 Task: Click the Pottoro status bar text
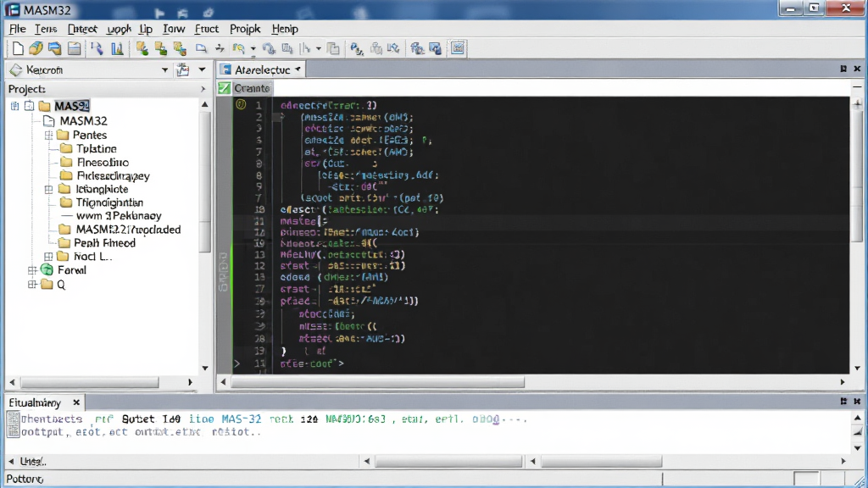tap(25, 479)
